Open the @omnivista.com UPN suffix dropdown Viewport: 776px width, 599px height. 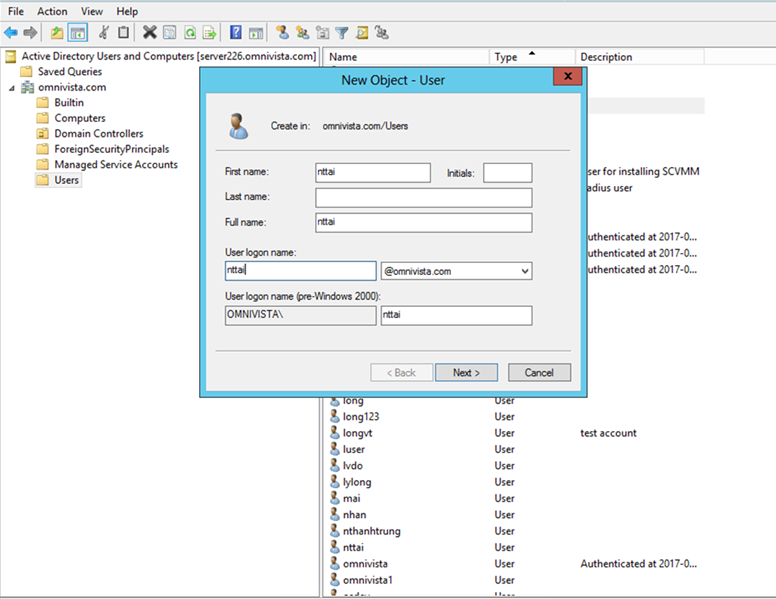pyautogui.click(x=525, y=271)
